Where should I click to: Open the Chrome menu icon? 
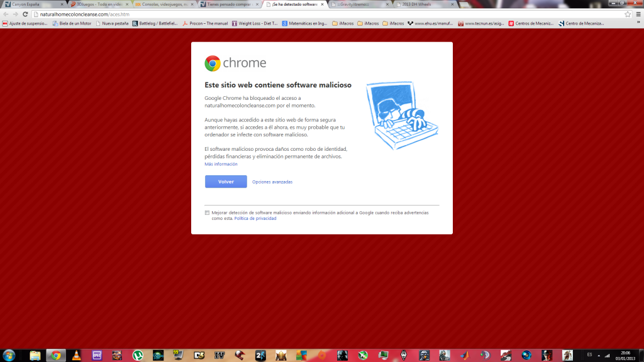click(638, 14)
